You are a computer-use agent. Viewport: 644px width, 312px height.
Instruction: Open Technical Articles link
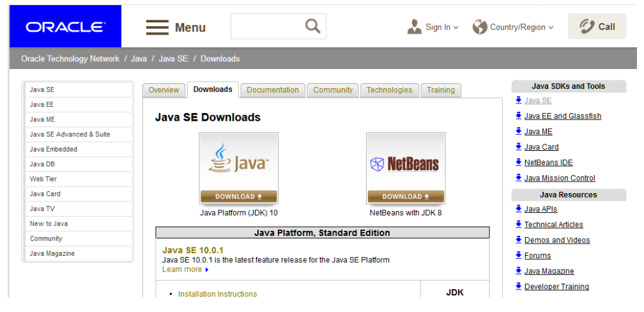point(554,224)
